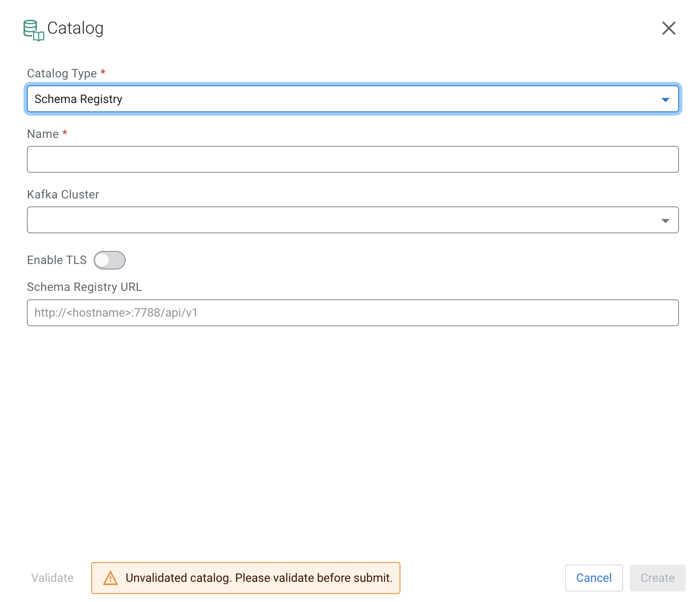Toggle the Enable TLS switch
The height and width of the screenshot is (602, 700).
coord(110,260)
